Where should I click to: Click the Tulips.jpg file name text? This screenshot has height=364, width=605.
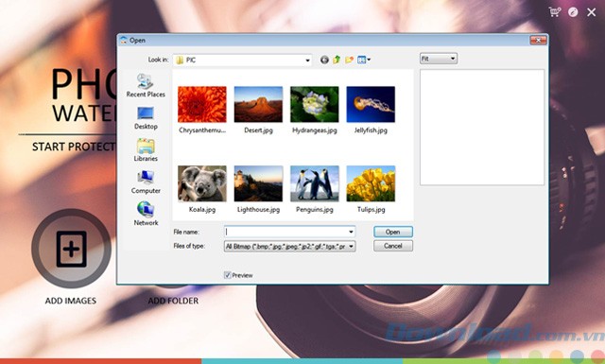[x=372, y=210]
